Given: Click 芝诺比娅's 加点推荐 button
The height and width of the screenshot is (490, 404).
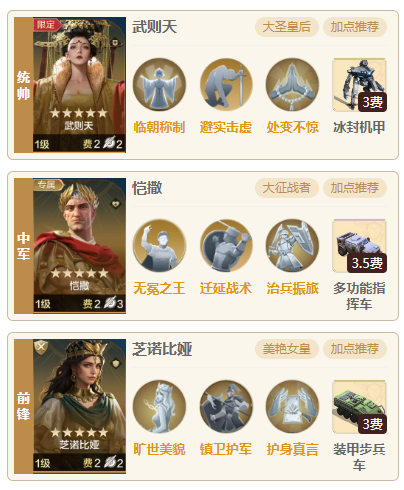Looking at the screenshot, I should [355, 349].
